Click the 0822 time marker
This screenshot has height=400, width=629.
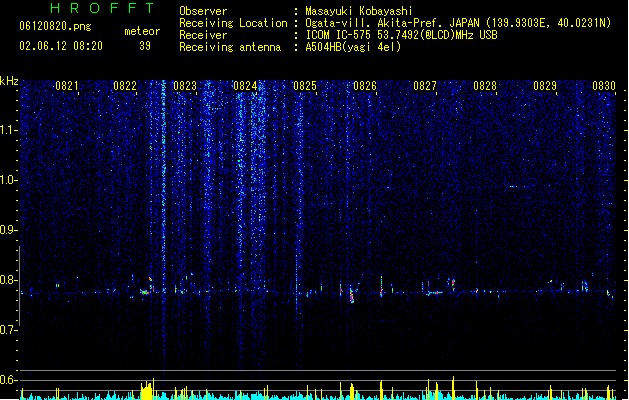(125, 86)
